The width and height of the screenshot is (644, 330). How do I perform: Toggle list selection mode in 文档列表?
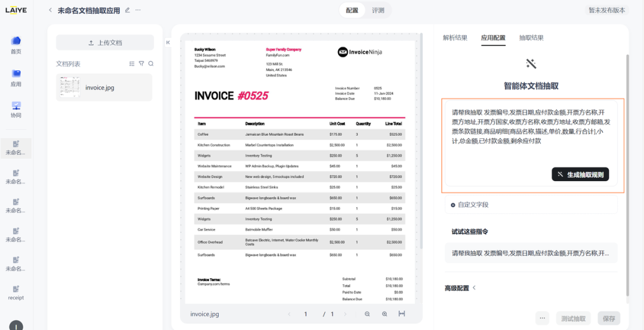[x=132, y=64]
